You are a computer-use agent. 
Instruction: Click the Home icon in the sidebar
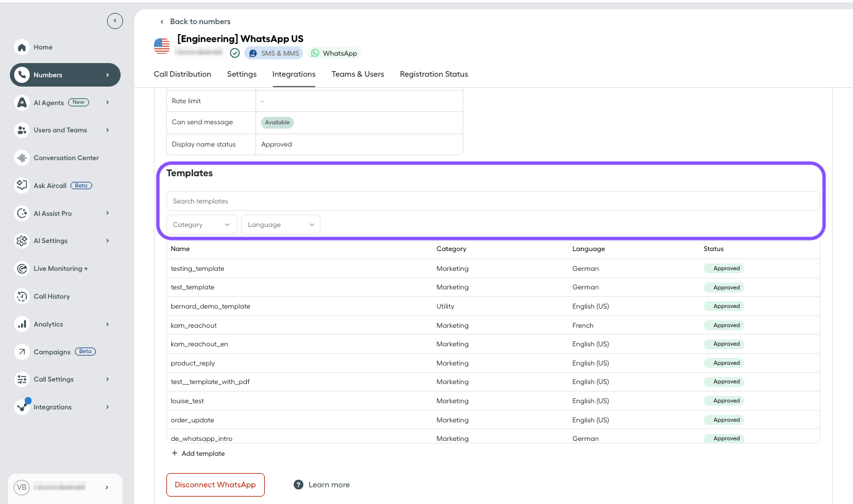[22, 47]
